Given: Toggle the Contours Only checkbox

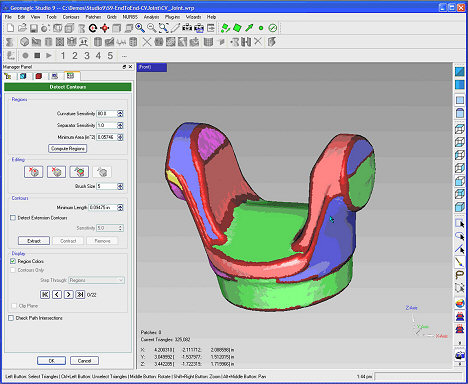Looking at the screenshot, I should [13, 270].
